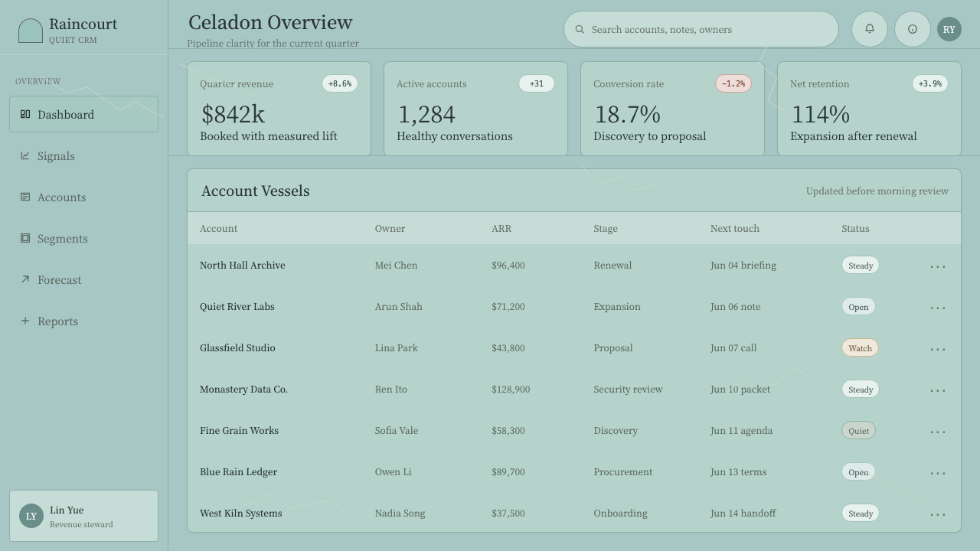Open the RY profile avatar
The image size is (980, 551).
(x=949, y=29)
